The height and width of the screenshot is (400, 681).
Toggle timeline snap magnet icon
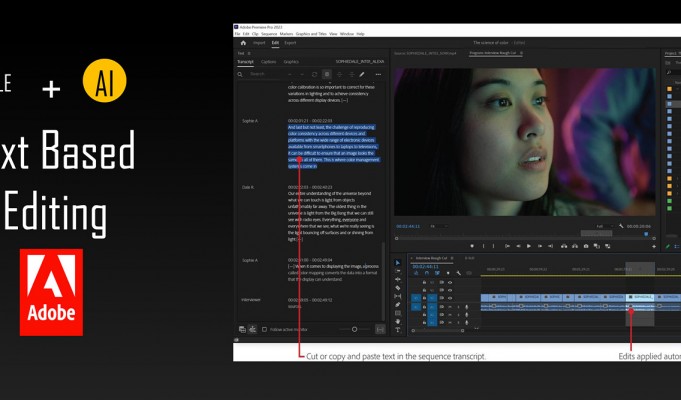[x=426, y=273]
